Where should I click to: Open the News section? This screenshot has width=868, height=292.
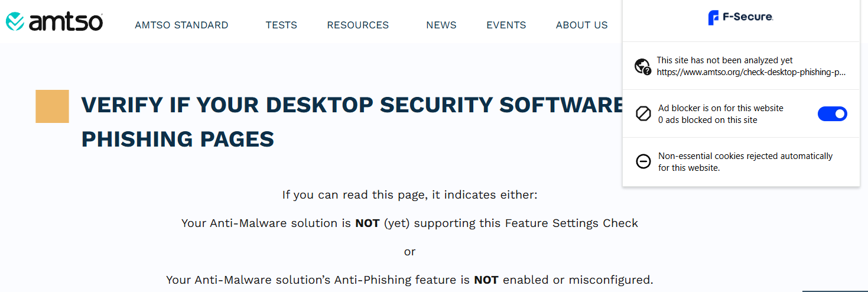point(441,25)
